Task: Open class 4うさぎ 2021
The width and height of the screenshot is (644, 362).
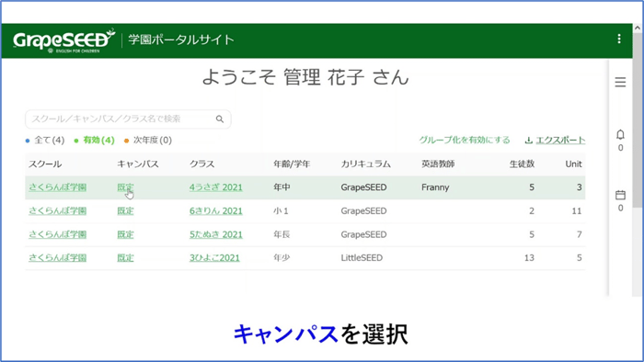Action: [x=215, y=187]
